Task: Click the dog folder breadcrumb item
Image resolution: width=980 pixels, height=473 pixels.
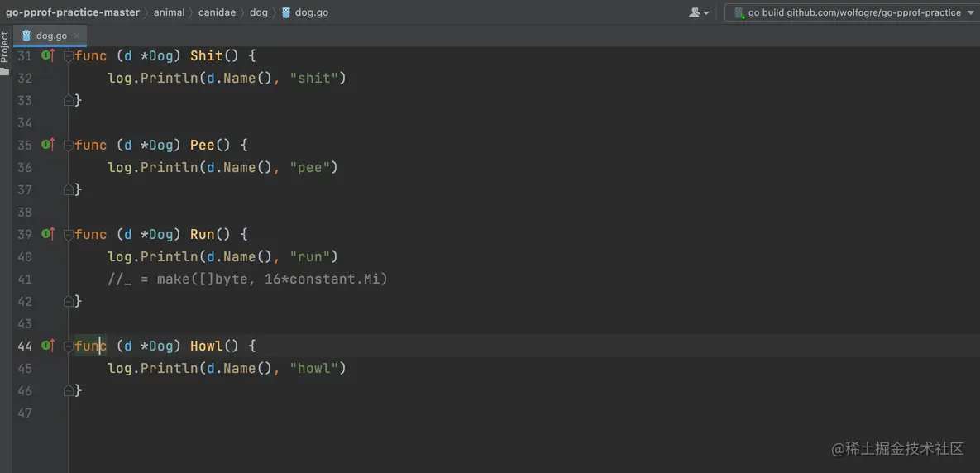Action: point(259,12)
